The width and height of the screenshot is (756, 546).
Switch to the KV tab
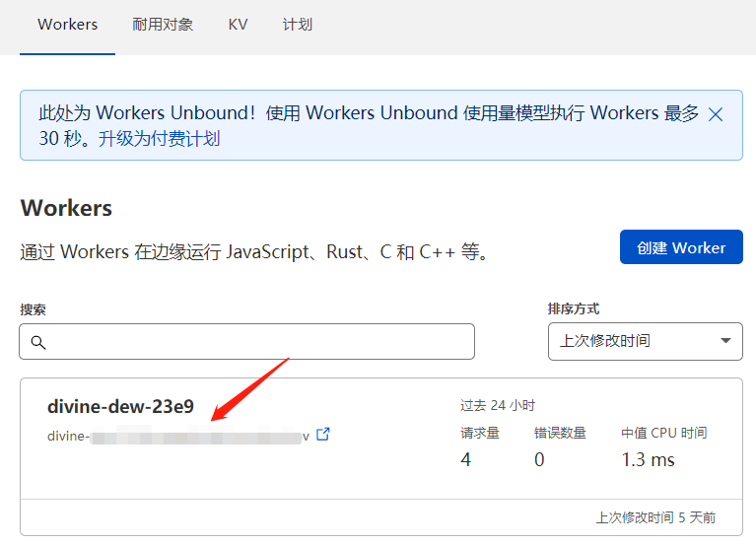[x=238, y=25]
